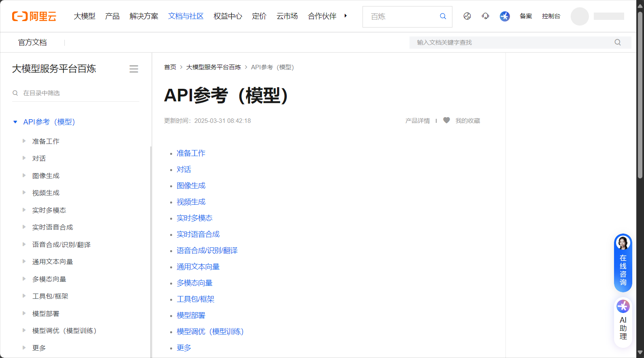Expand the 对话 sidebar node
Viewport: 644px width, 358px height.
coord(24,158)
